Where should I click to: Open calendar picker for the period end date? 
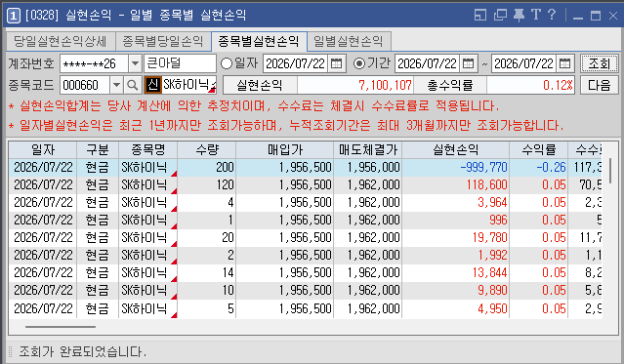coord(564,63)
